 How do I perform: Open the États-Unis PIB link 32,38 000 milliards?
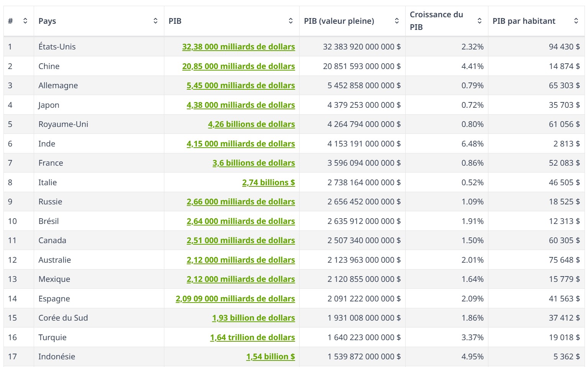tap(239, 47)
